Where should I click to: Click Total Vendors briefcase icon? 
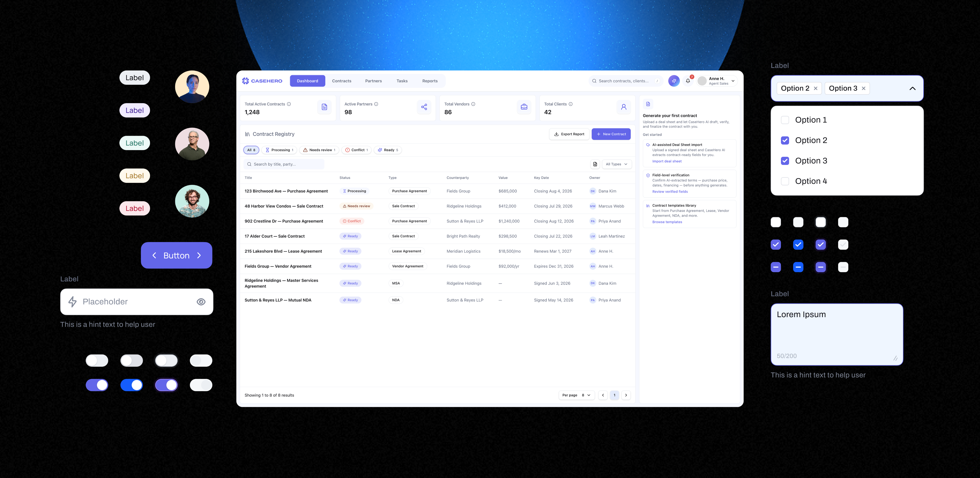[524, 107]
